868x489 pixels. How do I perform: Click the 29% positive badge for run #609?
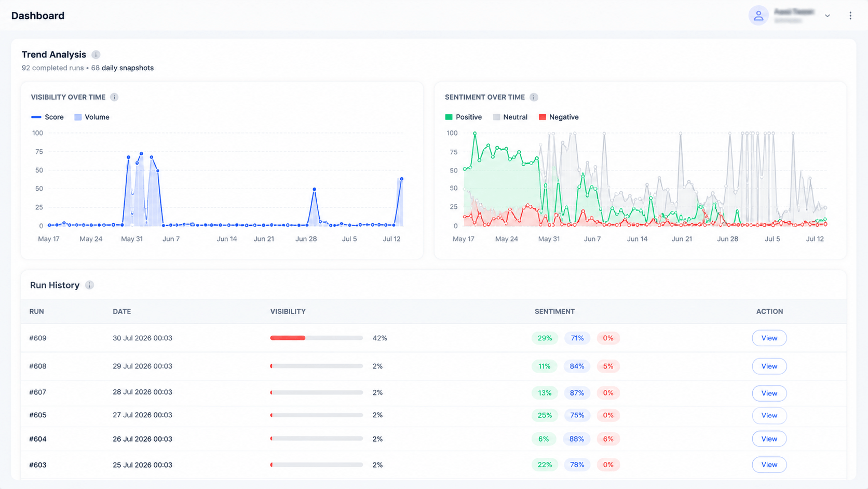[x=545, y=338]
